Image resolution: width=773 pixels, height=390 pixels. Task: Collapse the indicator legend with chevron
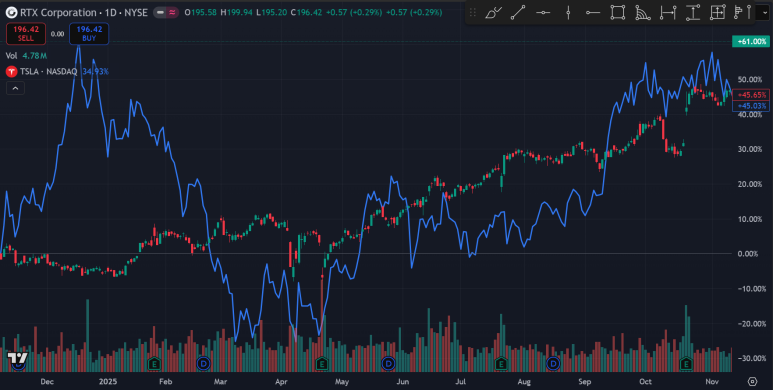pos(15,88)
